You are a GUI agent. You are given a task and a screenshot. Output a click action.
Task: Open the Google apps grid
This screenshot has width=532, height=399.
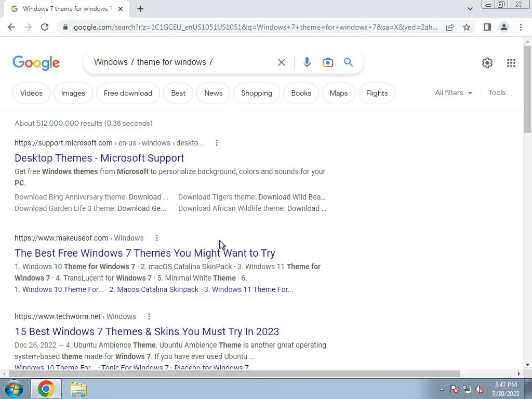[x=511, y=63]
